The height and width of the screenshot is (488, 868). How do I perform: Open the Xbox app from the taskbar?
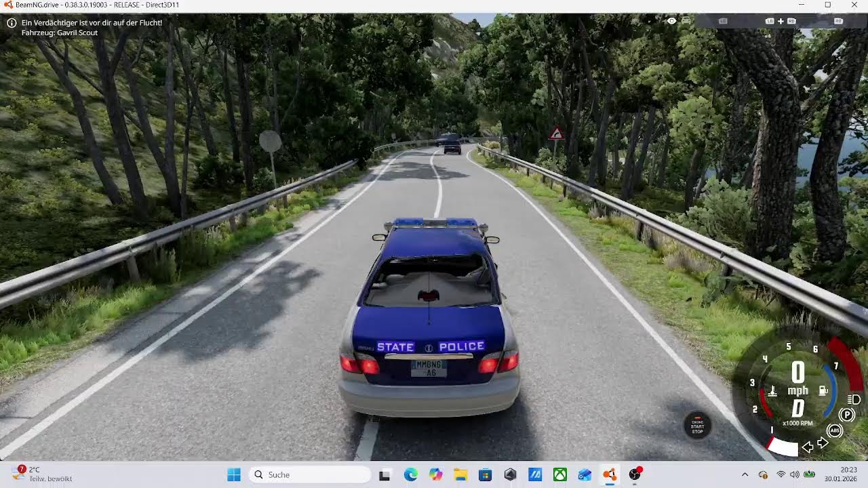pyautogui.click(x=560, y=474)
